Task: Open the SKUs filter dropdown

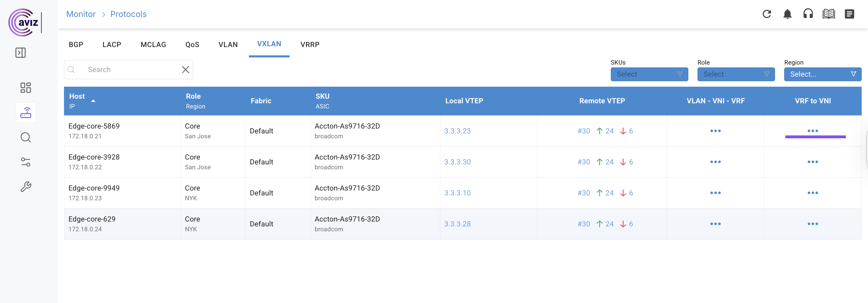Action: [x=649, y=74]
